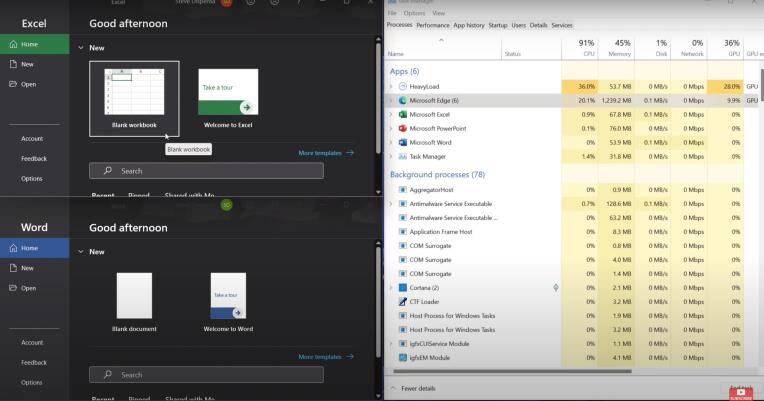Click the Excel New file icon
This screenshot has width=764, height=401.
13,64
